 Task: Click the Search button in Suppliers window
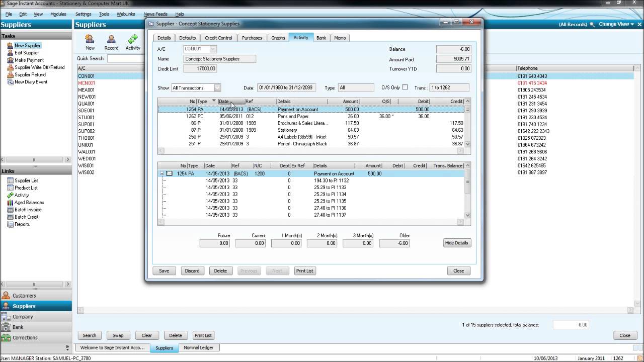click(90, 335)
